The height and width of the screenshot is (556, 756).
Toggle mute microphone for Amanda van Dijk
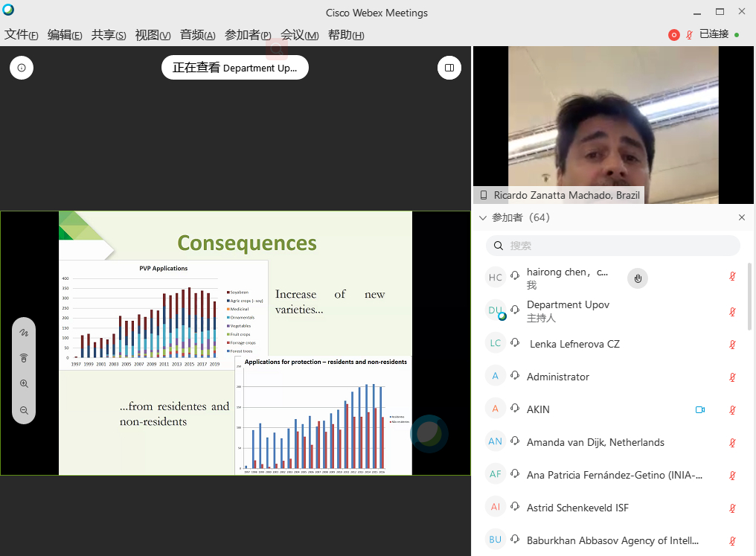732,443
